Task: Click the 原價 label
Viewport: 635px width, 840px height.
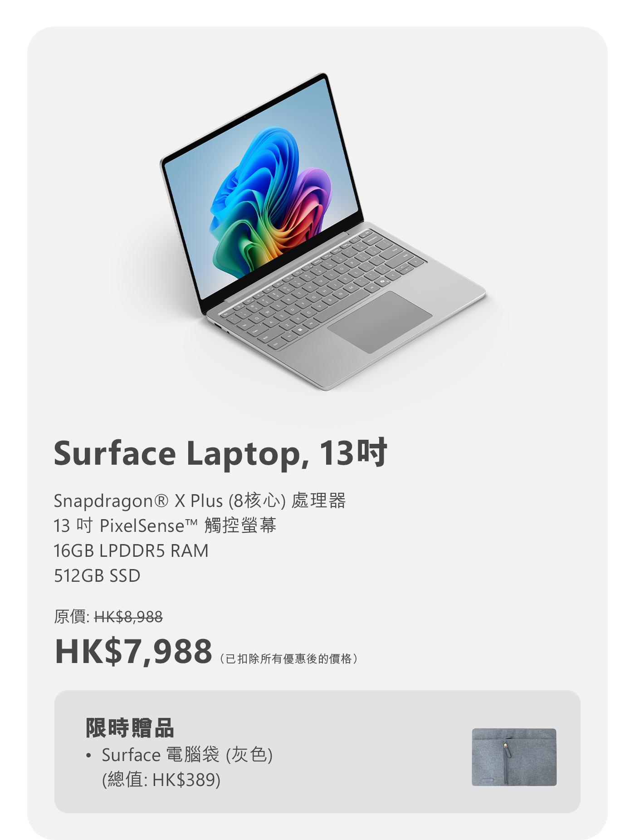Action: coord(70,617)
